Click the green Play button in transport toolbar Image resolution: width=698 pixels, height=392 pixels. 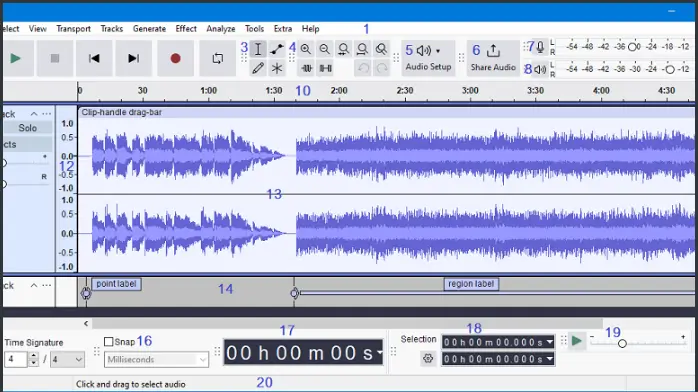[16, 58]
